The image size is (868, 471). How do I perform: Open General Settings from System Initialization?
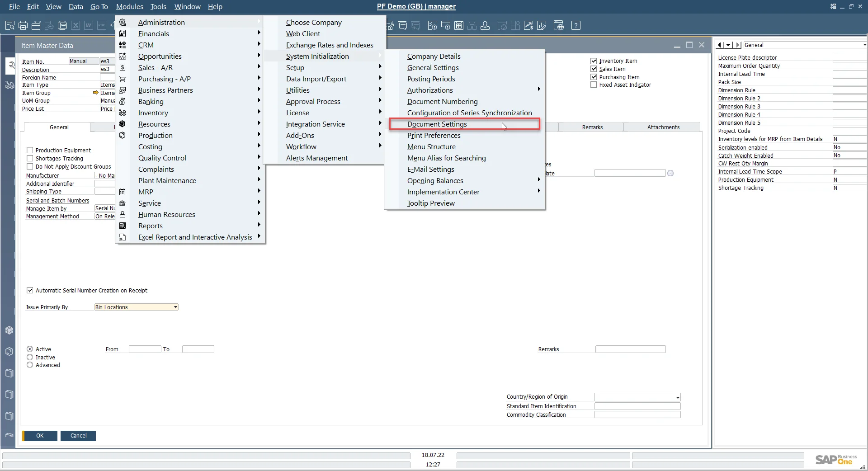point(433,68)
